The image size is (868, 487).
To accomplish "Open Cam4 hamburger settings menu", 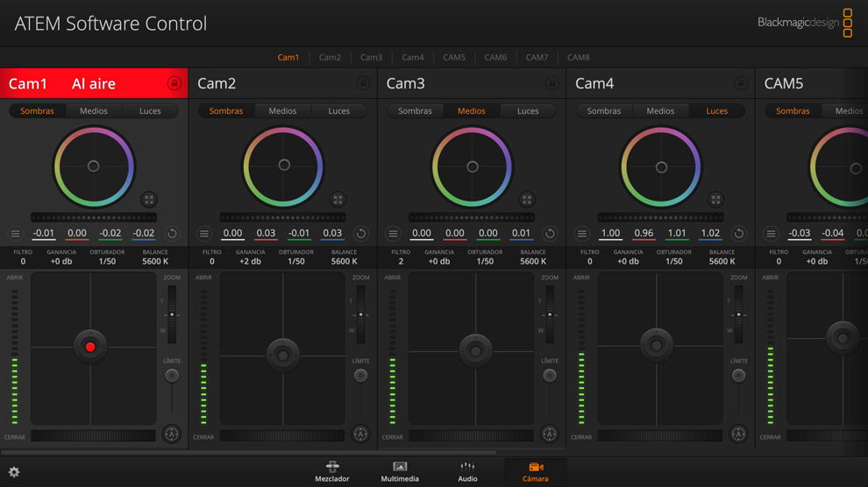I will (581, 234).
